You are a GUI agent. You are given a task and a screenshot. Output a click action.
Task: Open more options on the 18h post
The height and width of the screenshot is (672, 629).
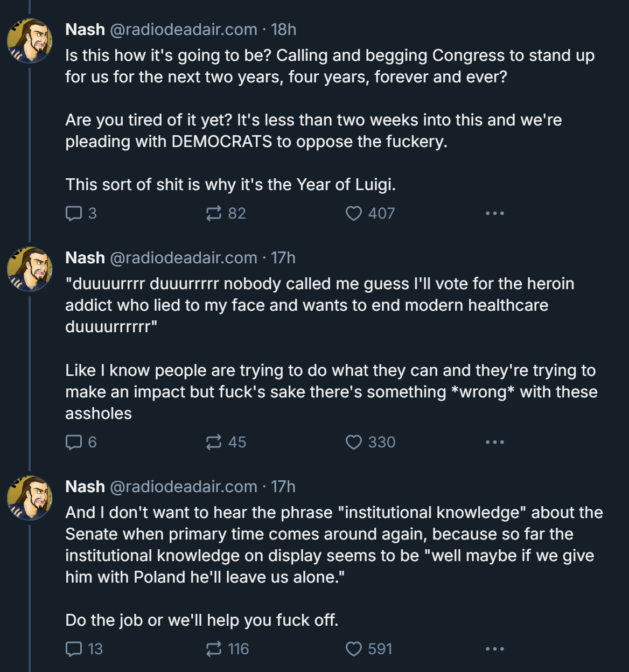495,214
